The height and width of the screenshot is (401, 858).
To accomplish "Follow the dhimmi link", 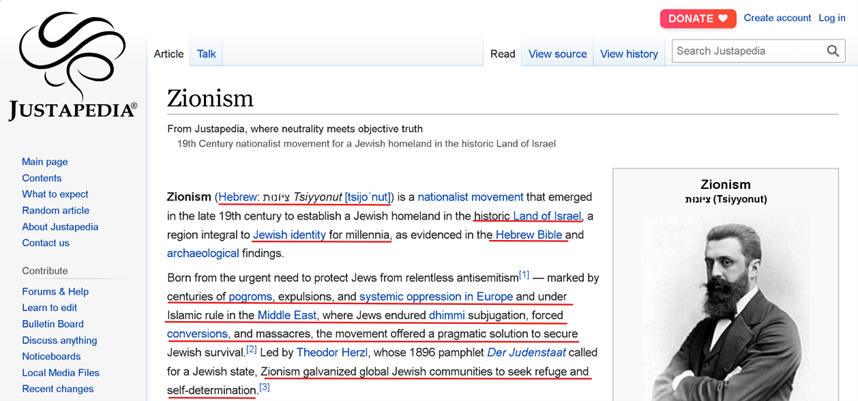I will coord(446,315).
